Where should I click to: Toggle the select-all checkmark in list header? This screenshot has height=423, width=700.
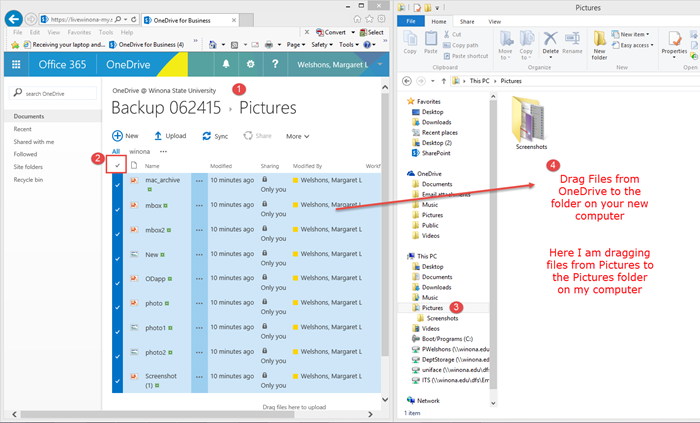pyautogui.click(x=119, y=165)
